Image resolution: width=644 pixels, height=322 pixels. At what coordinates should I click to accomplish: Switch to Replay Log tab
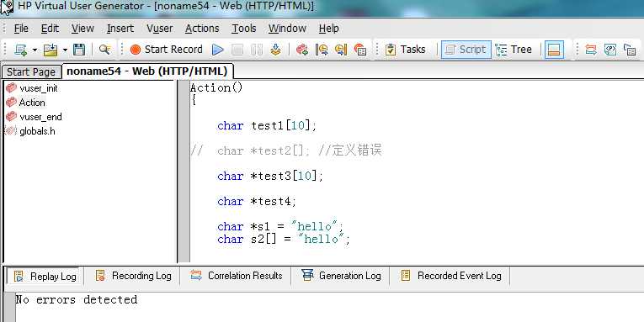45,276
